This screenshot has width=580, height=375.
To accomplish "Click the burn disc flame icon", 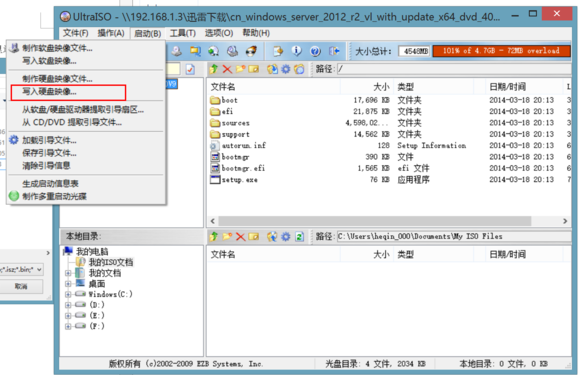I will coord(251,51).
